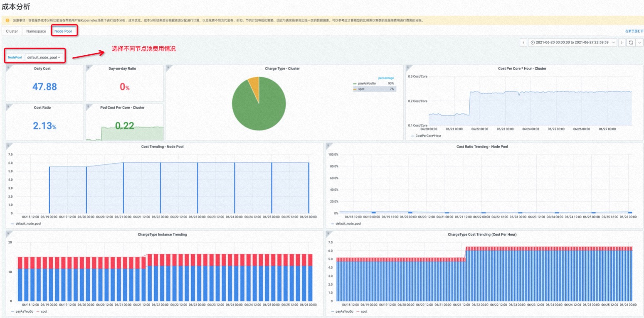
Task: Click info icon on Day-on-day Ratio panel
Action: click(88, 67)
